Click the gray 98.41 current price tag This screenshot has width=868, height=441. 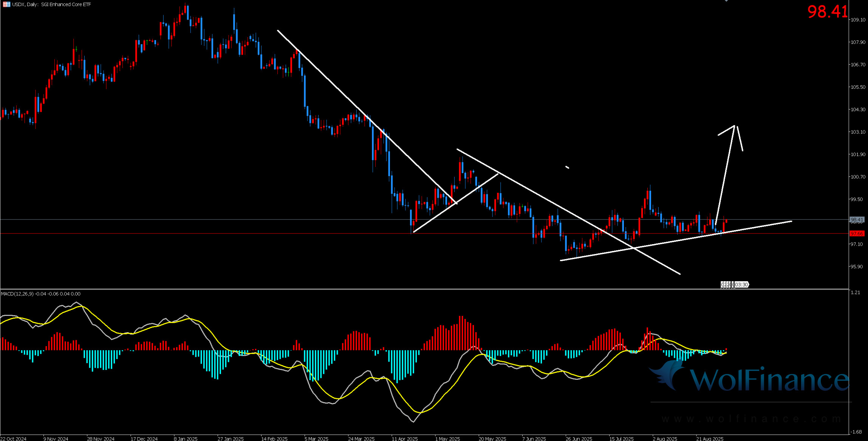(x=856, y=220)
